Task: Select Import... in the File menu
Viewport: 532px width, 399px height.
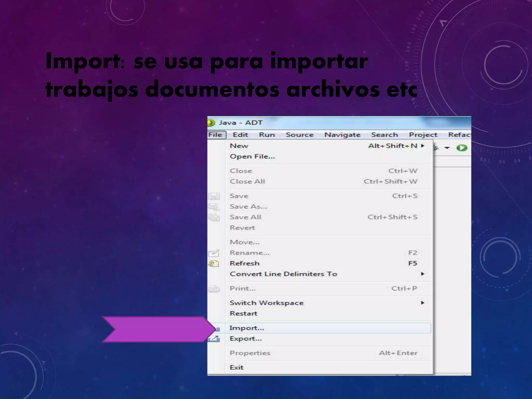Action: (x=329, y=328)
